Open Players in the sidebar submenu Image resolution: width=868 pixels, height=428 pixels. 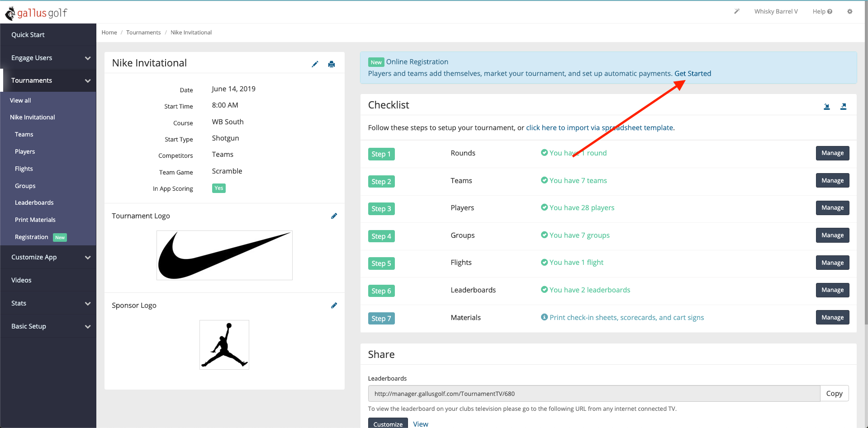(25, 151)
